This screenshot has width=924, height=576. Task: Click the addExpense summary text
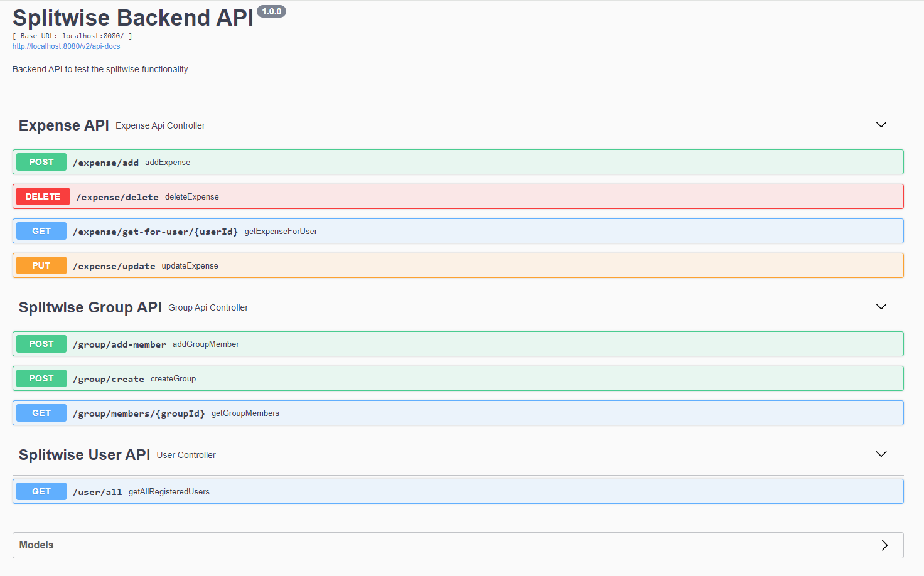(168, 163)
